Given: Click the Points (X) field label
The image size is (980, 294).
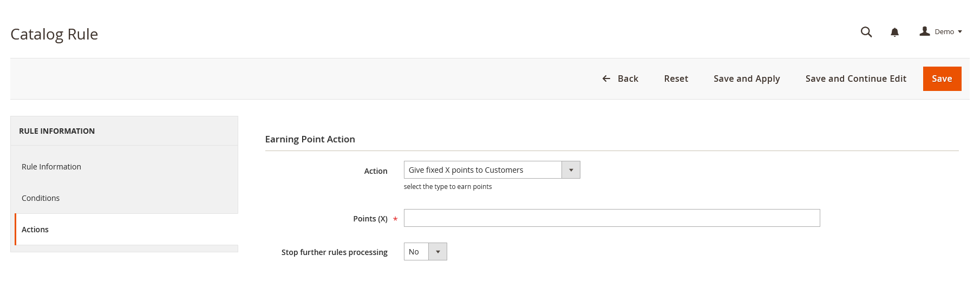Looking at the screenshot, I should pos(370,219).
